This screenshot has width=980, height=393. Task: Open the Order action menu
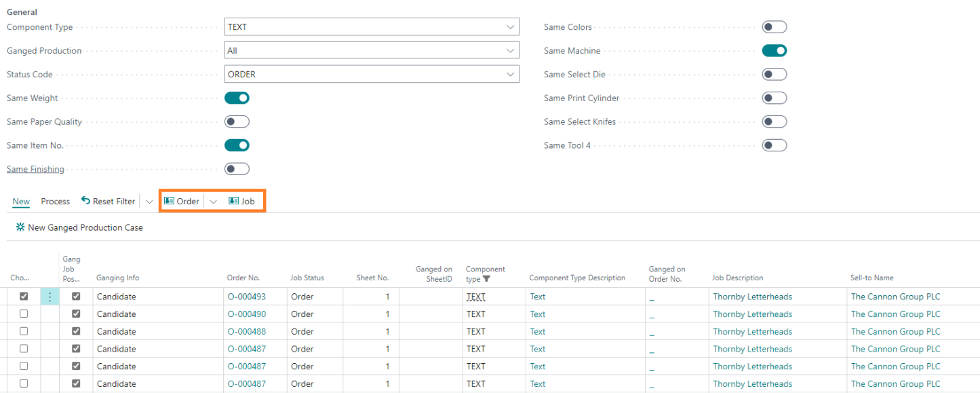(x=182, y=202)
